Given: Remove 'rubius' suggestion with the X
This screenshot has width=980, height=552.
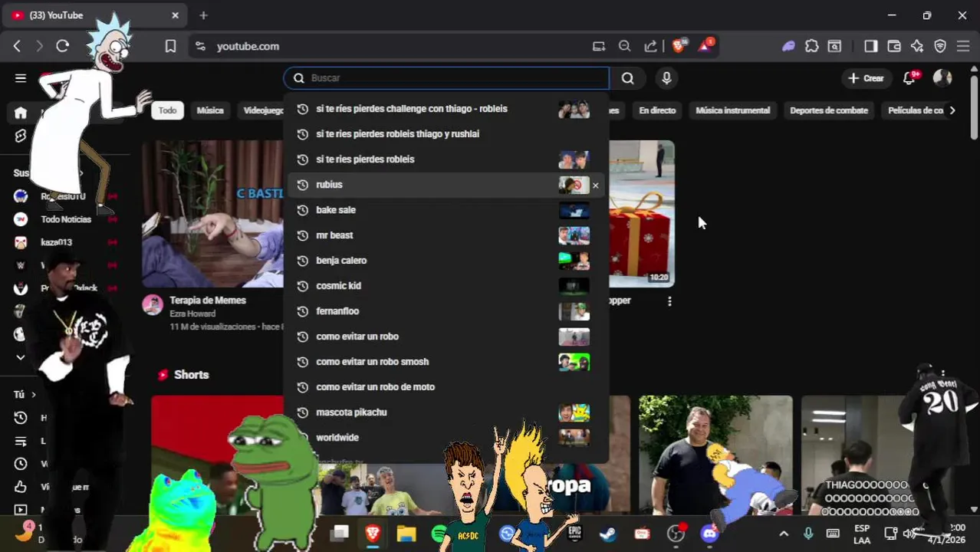Looking at the screenshot, I should pos(595,186).
